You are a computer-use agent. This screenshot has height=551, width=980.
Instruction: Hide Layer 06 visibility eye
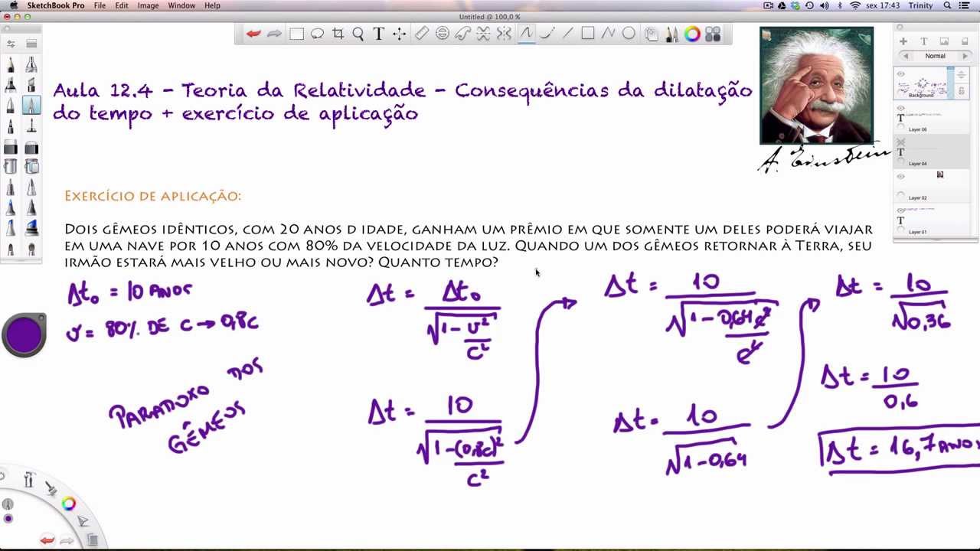(x=901, y=109)
